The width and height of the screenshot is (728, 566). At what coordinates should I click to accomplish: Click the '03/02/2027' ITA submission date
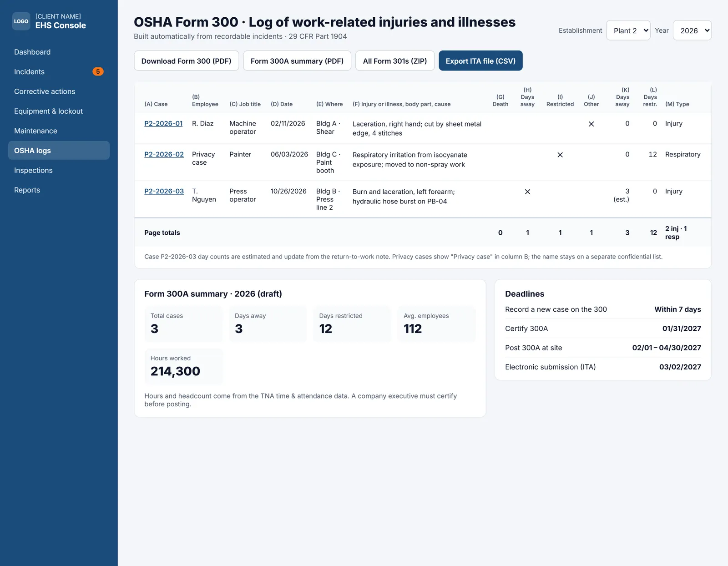pos(680,367)
